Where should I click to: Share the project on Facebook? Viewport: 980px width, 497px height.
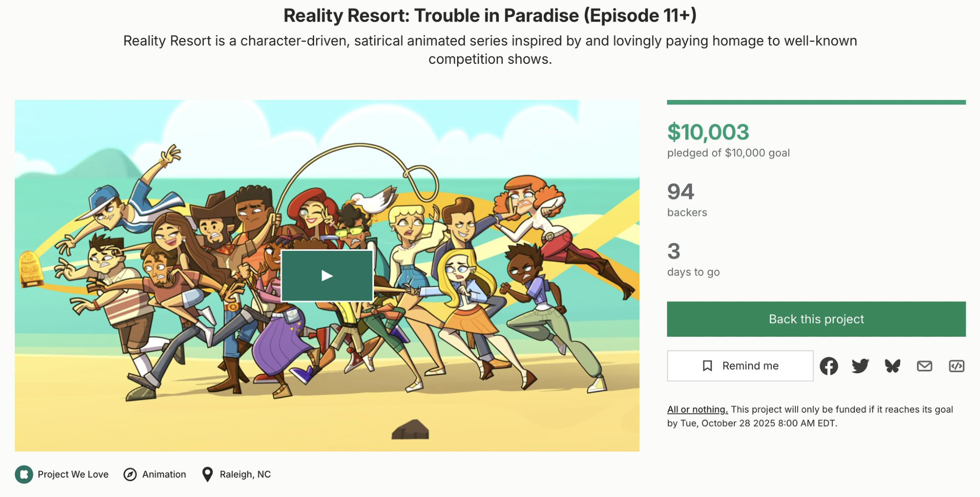click(829, 366)
